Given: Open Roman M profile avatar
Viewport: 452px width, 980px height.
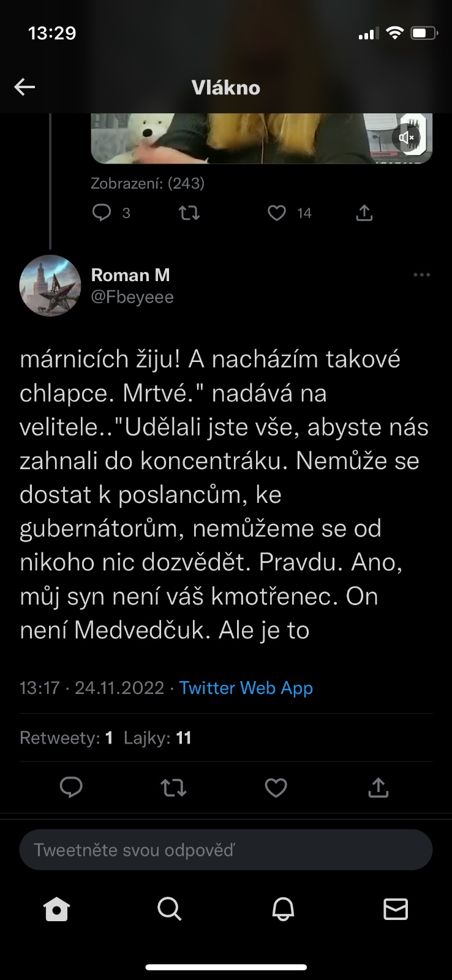Looking at the screenshot, I should (50, 285).
